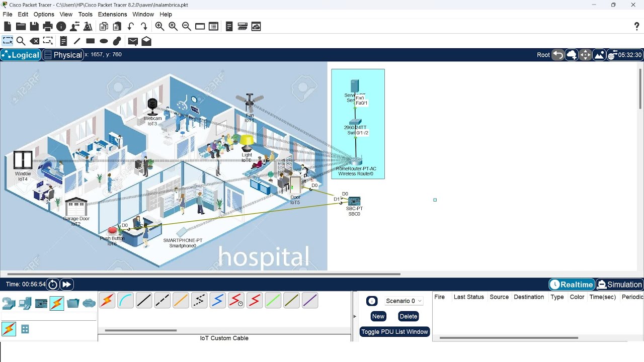The image size is (644, 362).
Task: Undo the last action
Action: point(131,27)
